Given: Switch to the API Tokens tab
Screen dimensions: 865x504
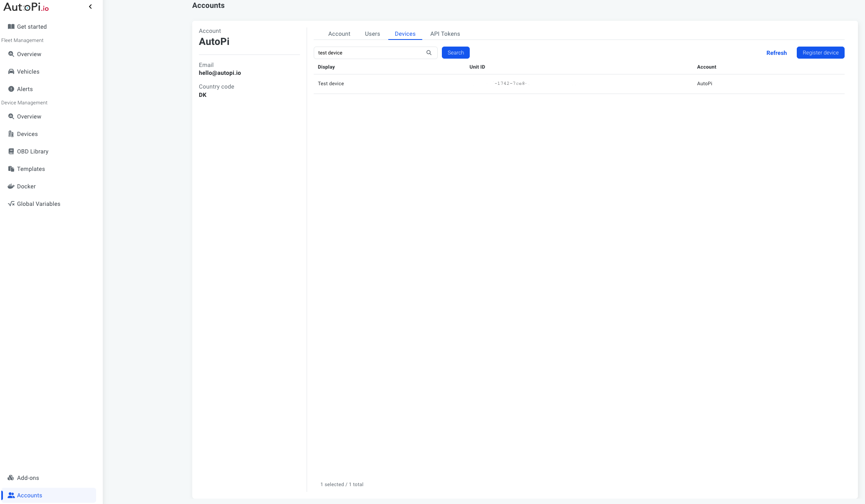Looking at the screenshot, I should 445,34.
